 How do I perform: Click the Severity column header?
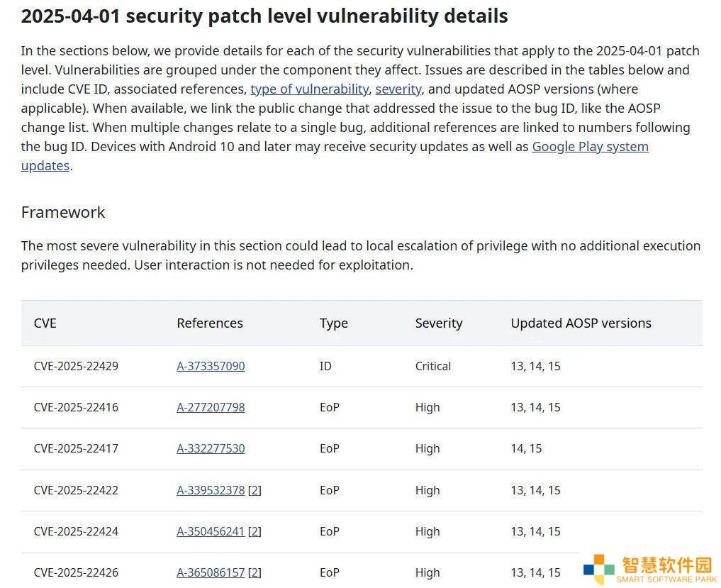coord(439,323)
